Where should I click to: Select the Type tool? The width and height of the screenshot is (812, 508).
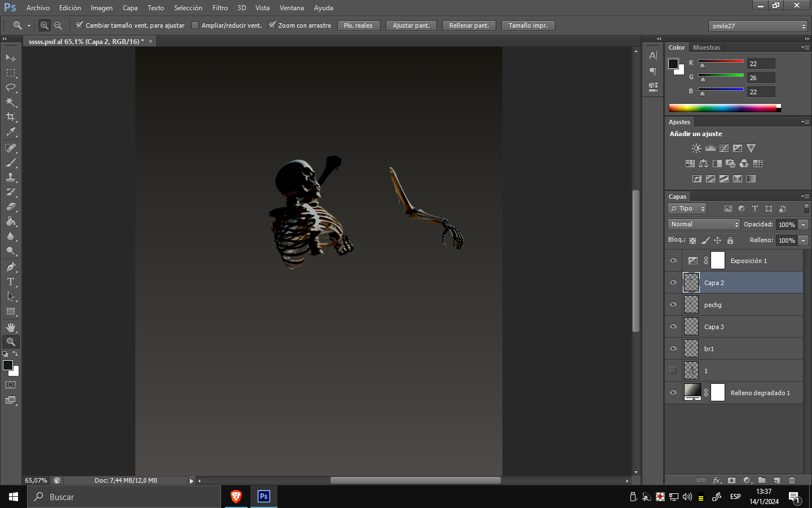11,282
